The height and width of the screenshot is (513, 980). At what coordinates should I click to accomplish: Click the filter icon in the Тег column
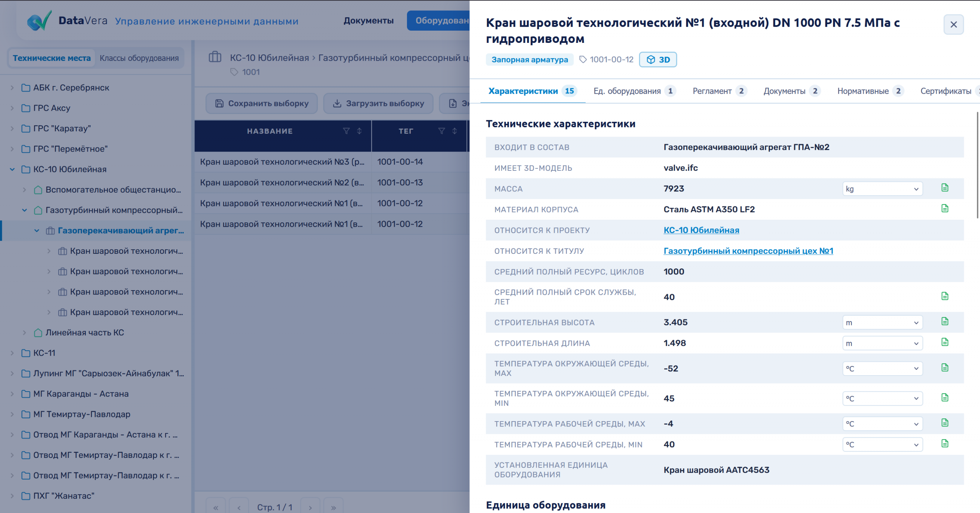441,131
